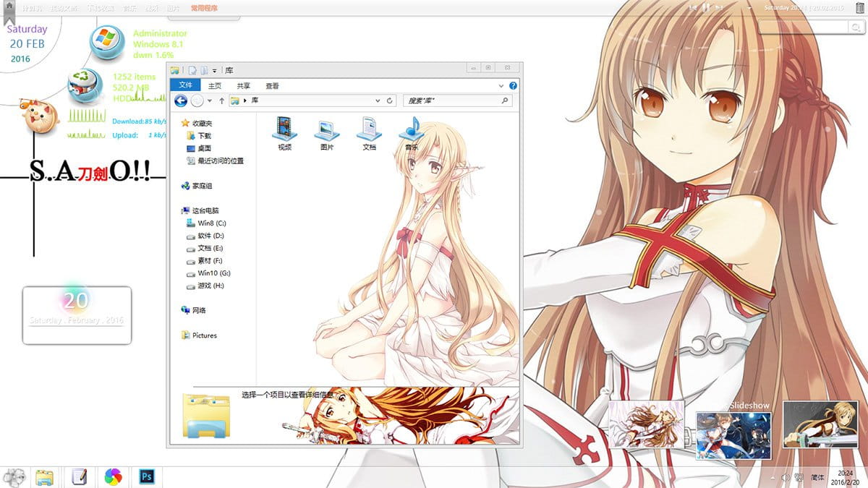Open drive Win10 (G:)

pyautogui.click(x=208, y=273)
